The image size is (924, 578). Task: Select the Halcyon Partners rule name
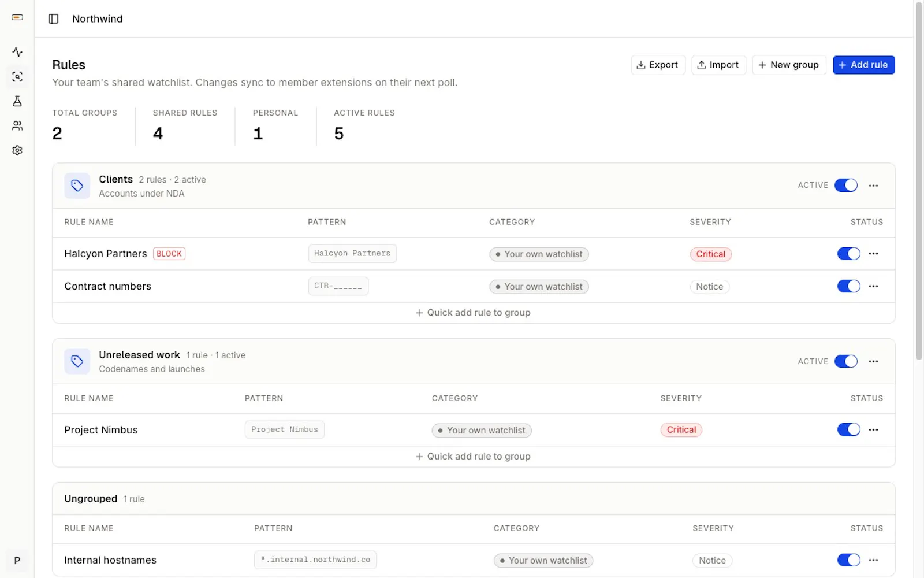[x=106, y=254]
